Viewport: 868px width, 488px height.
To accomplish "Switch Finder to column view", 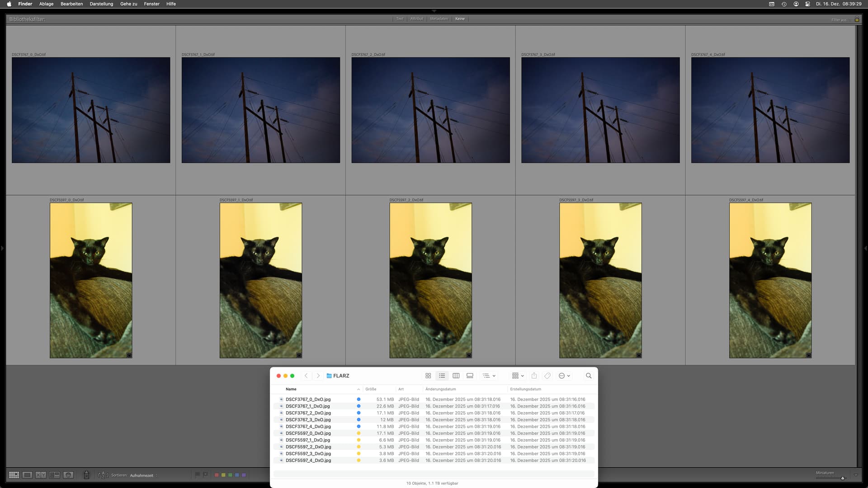I will [x=456, y=375].
